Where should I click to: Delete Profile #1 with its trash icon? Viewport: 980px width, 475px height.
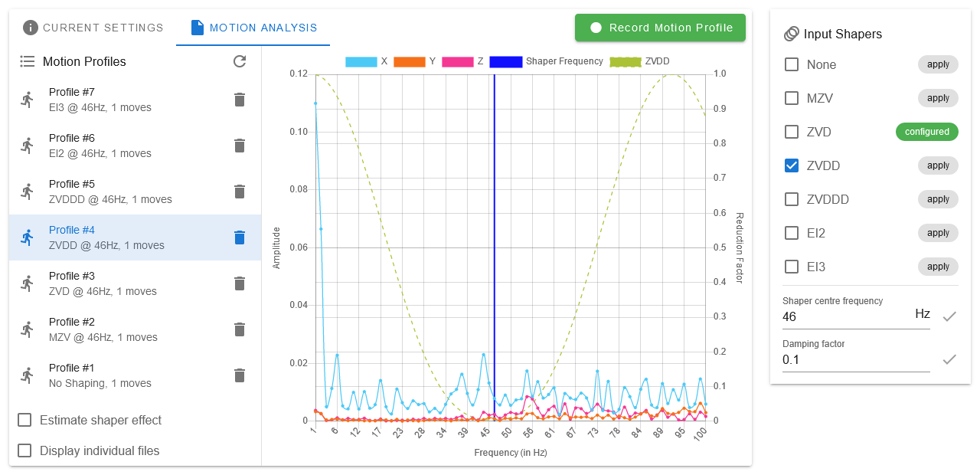pyautogui.click(x=240, y=375)
